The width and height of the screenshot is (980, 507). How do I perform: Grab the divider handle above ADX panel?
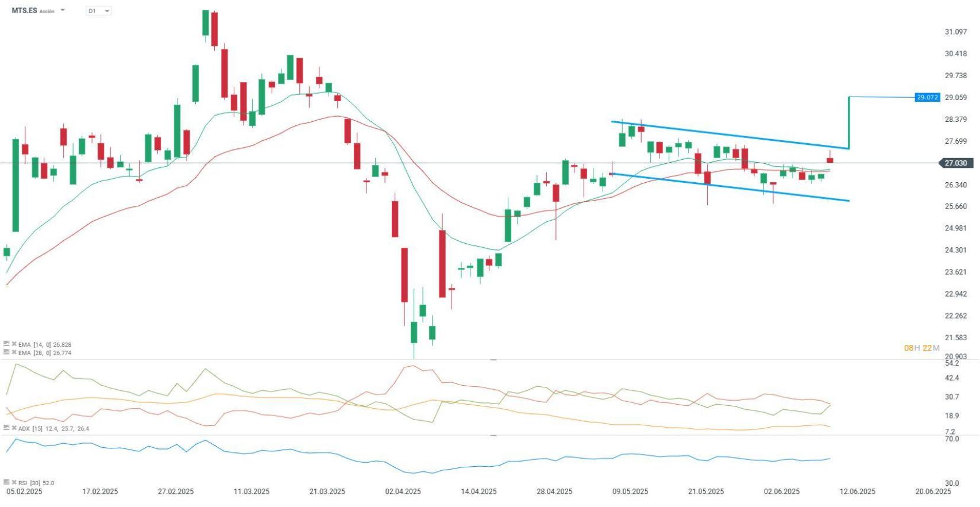(x=493, y=359)
